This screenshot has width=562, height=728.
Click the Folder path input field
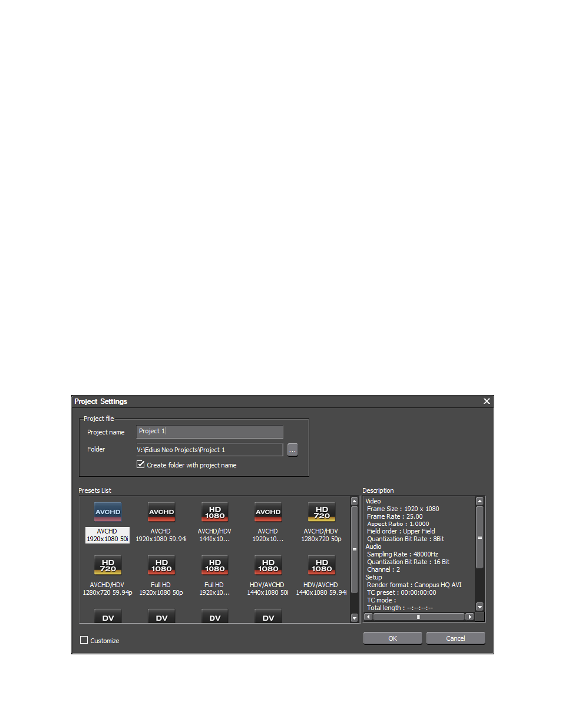[210, 450]
